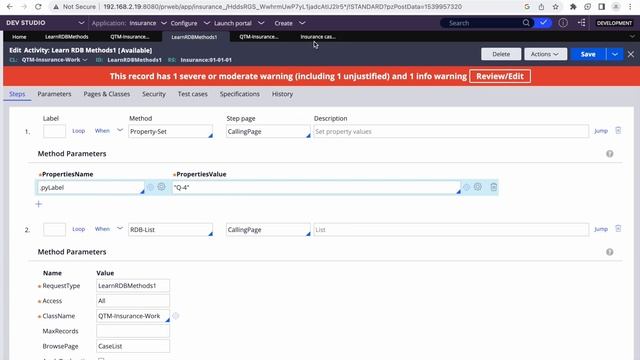Switch to the Home tab
This screenshot has width=640, height=360.
pos(19,37)
